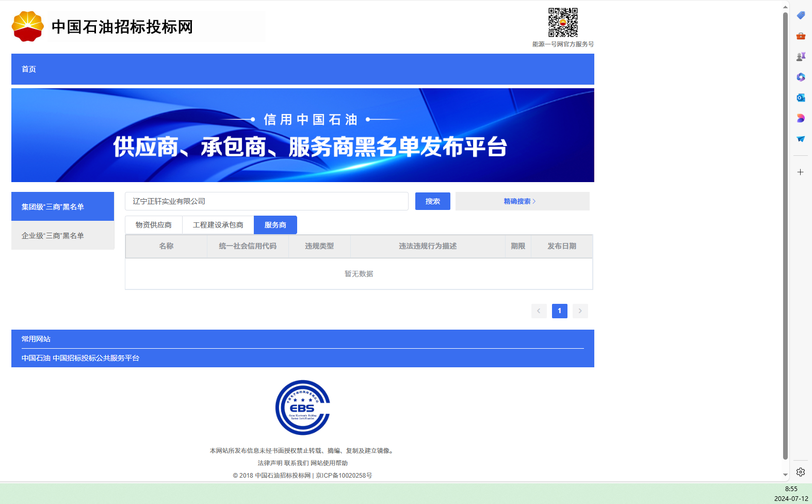Click the taskbar date 2024-07-12

[x=791, y=499]
